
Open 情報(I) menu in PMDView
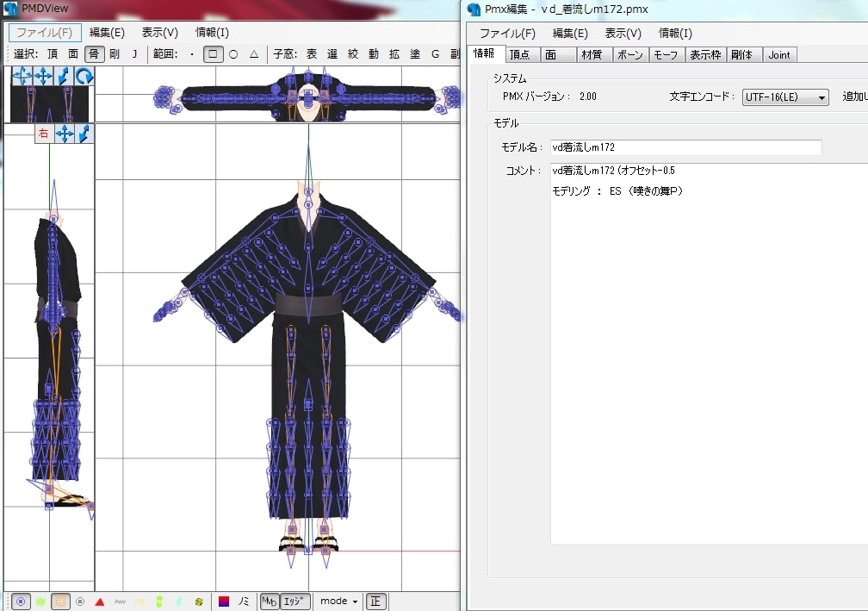click(x=212, y=32)
